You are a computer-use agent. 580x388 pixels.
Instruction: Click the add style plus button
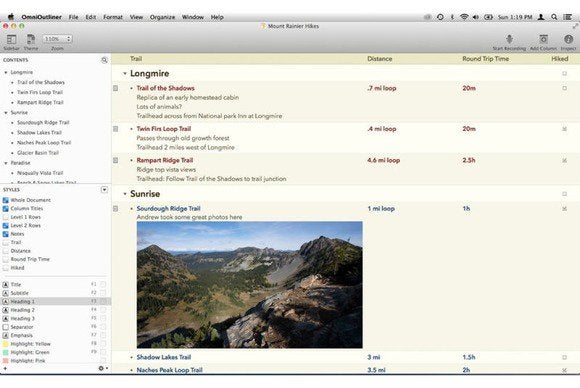tap(5, 368)
